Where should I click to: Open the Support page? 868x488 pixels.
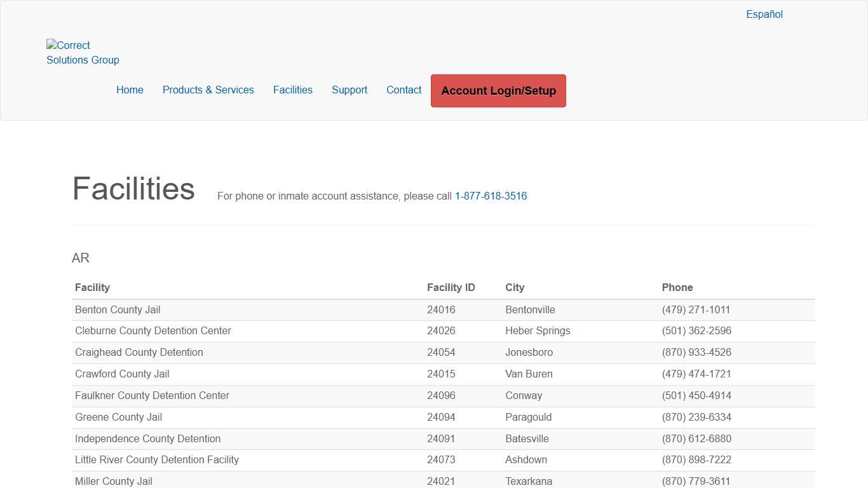349,90
